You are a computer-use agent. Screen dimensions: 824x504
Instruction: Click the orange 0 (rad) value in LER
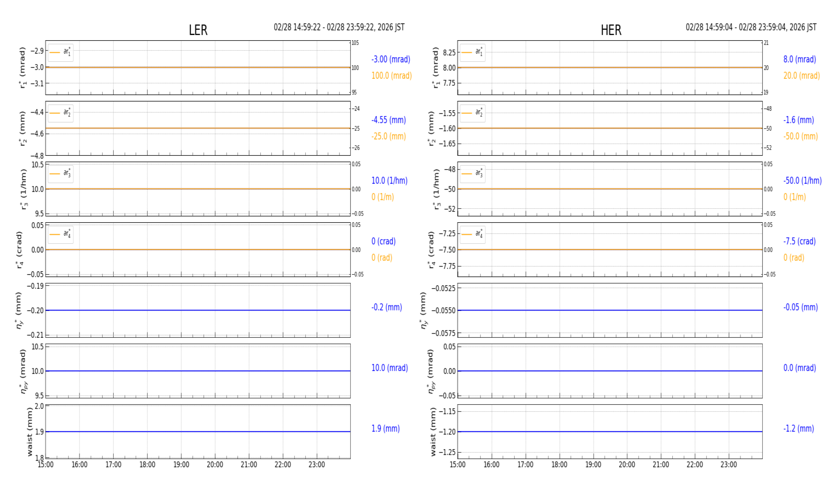click(x=382, y=258)
